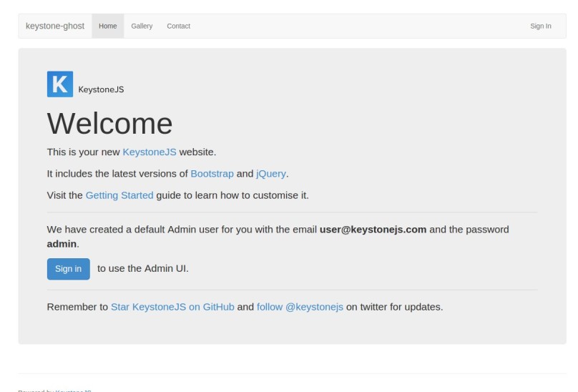This screenshot has width=578, height=392.
Task: Click the user@keystonejs.com email text
Action: [x=373, y=230]
